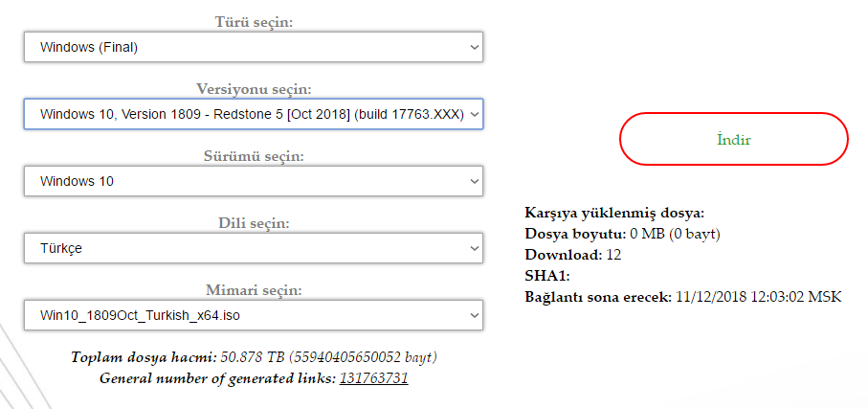The height and width of the screenshot is (409, 868).
Task: Select the 'Bağlantı sona erecek' expiry date text
Action: pyautogui.click(x=683, y=297)
